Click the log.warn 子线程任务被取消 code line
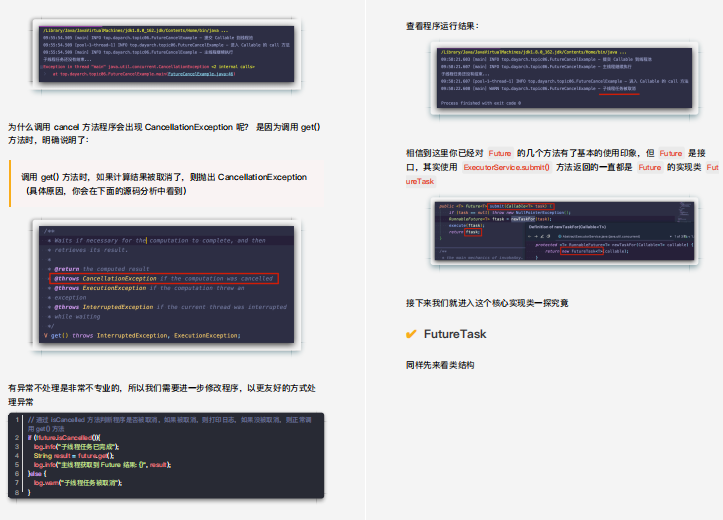Viewport: 723px width, 520px height. tap(77, 483)
